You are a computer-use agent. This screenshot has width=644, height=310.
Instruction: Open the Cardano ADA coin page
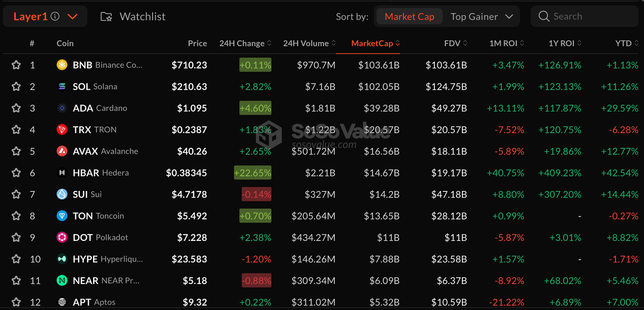83,108
